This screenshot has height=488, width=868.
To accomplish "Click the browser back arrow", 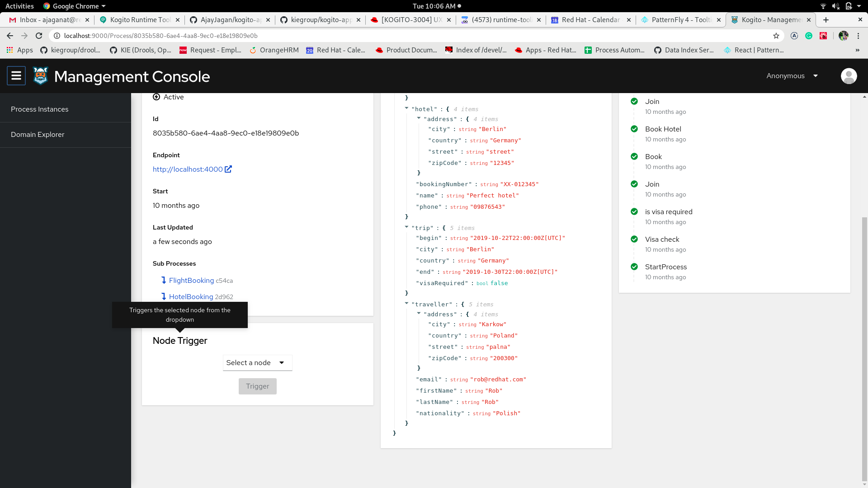I will [10, 36].
